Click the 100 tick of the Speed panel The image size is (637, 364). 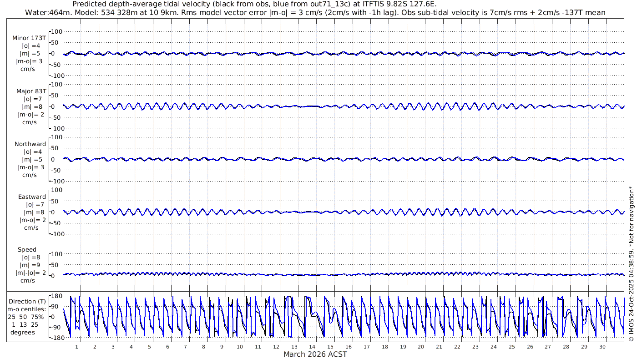point(56,254)
